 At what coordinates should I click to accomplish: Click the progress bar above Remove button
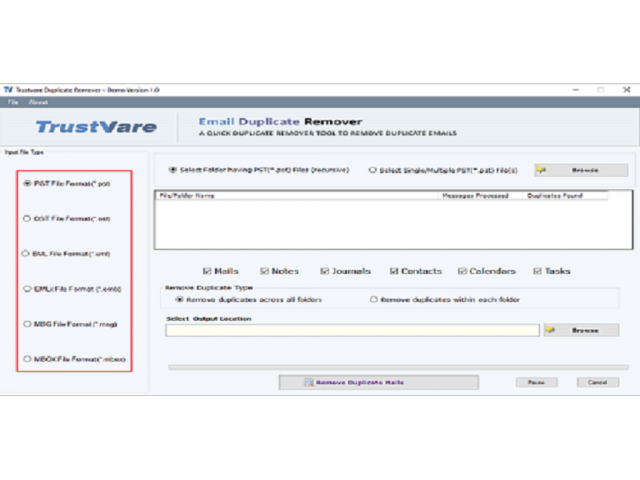(x=398, y=367)
